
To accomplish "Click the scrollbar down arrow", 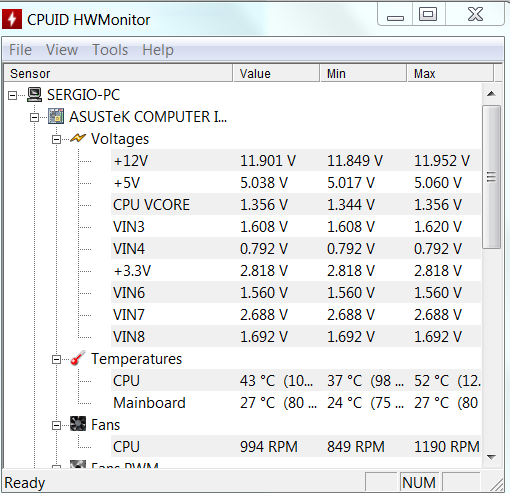I will (x=491, y=457).
